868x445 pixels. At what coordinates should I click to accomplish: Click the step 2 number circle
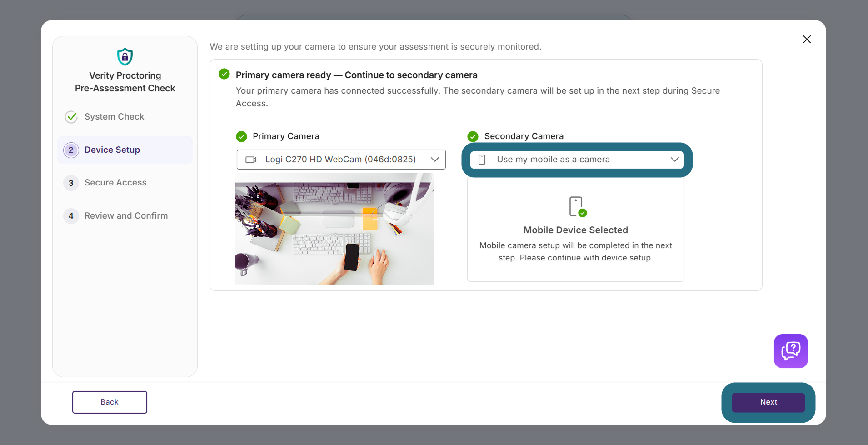point(71,150)
